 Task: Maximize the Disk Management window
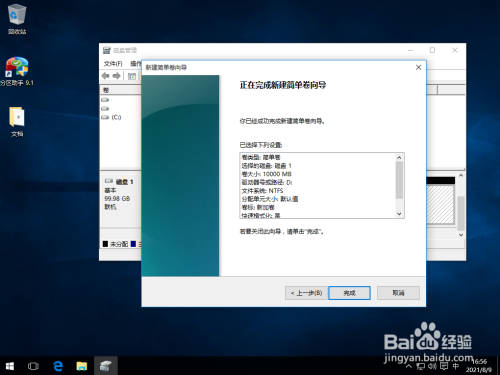432,50
